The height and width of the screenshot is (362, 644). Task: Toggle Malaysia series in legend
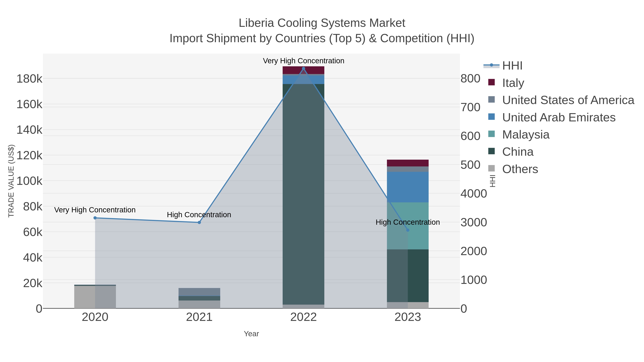[x=519, y=134]
